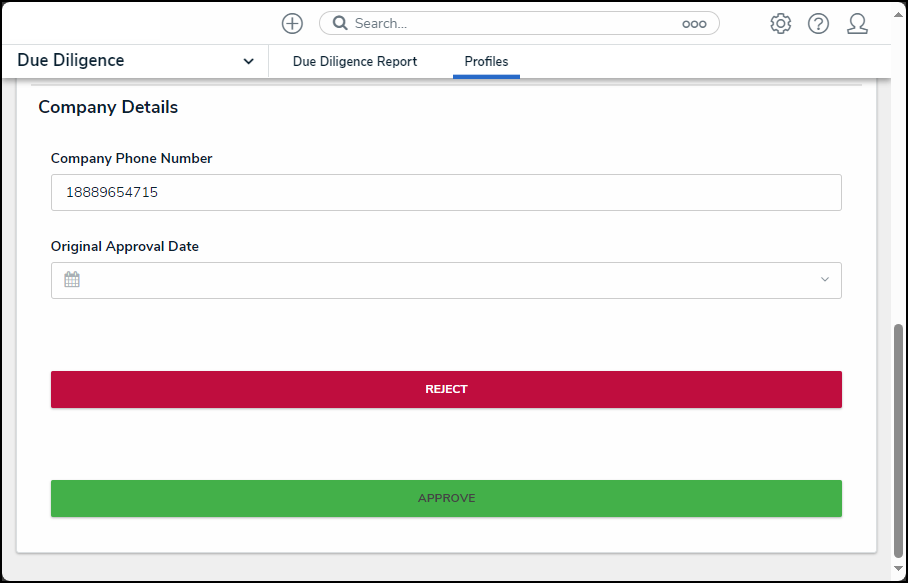The width and height of the screenshot is (908, 583).
Task: Focus the Company Phone Number field
Action: coord(446,192)
